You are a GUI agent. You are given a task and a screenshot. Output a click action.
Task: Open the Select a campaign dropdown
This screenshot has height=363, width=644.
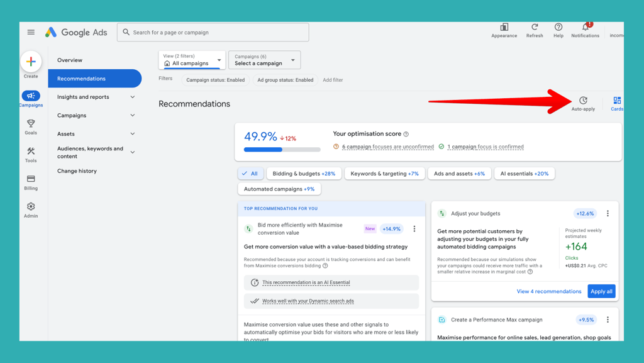265,60
